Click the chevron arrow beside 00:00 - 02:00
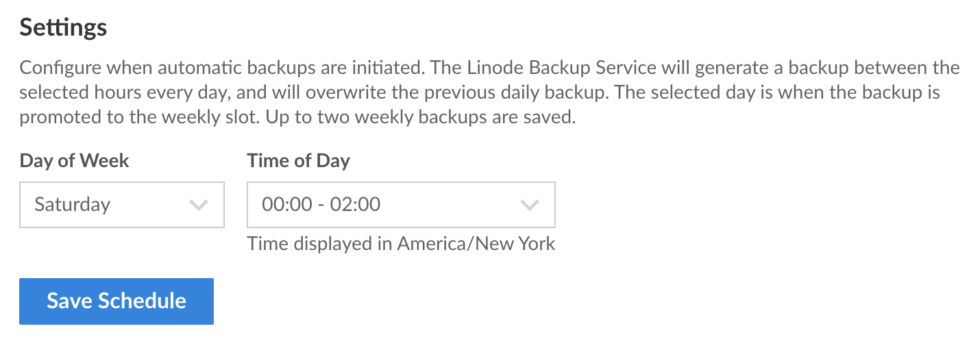This screenshot has height=348, width=980. [529, 205]
